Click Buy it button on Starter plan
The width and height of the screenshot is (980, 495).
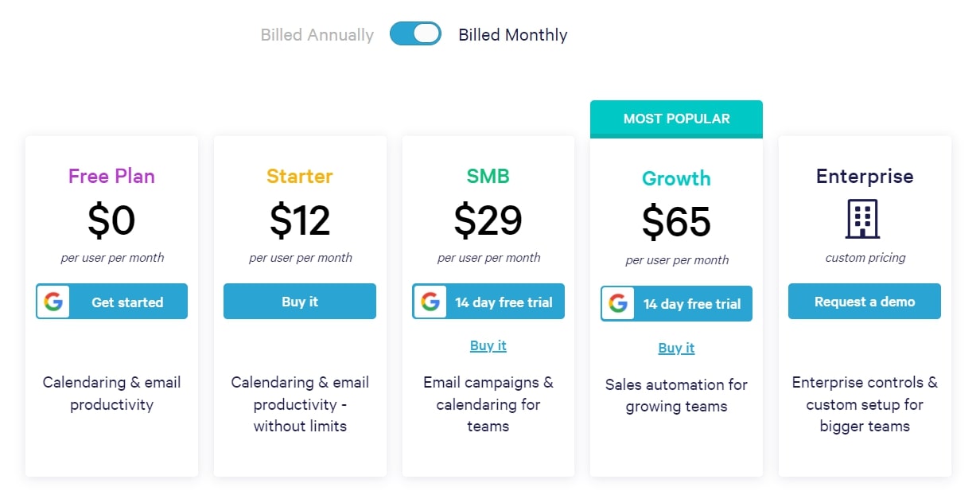(300, 302)
